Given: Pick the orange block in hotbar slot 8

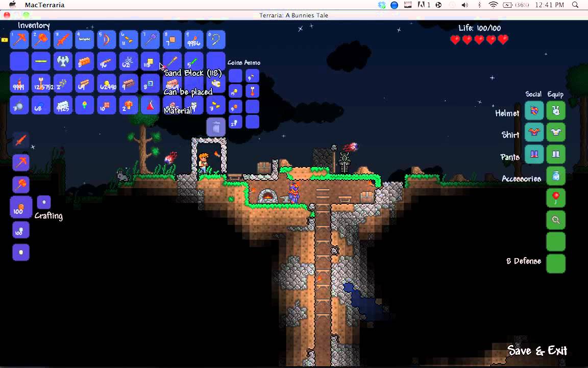Looking at the screenshot, I should pyautogui.click(x=172, y=39).
